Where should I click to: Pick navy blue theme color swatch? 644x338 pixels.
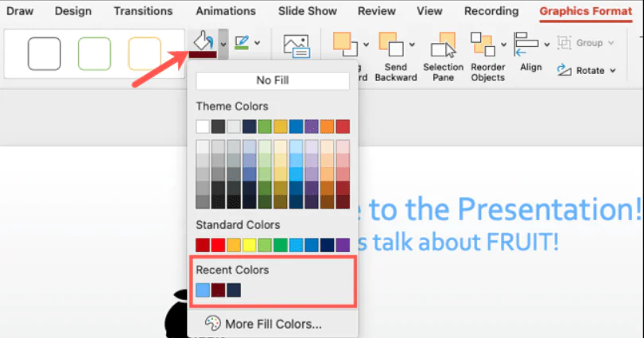(x=250, y=126)
